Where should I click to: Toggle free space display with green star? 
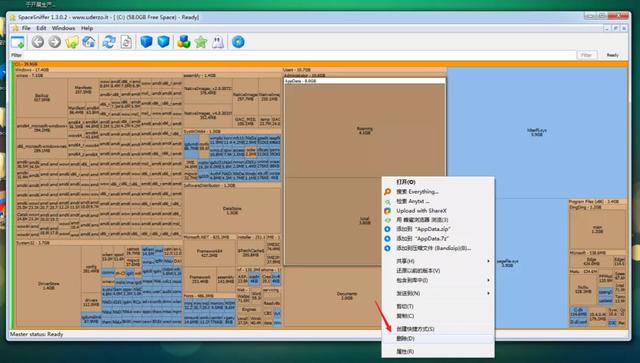[201, 42]
